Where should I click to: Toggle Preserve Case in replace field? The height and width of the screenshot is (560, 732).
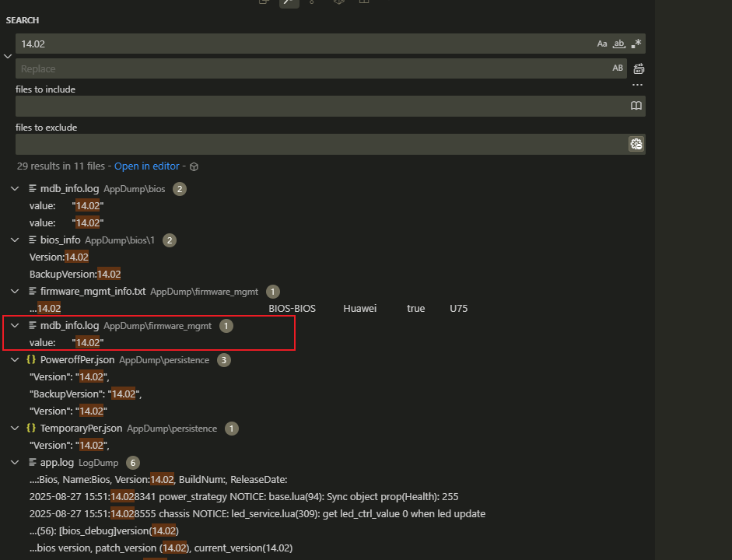618,68
